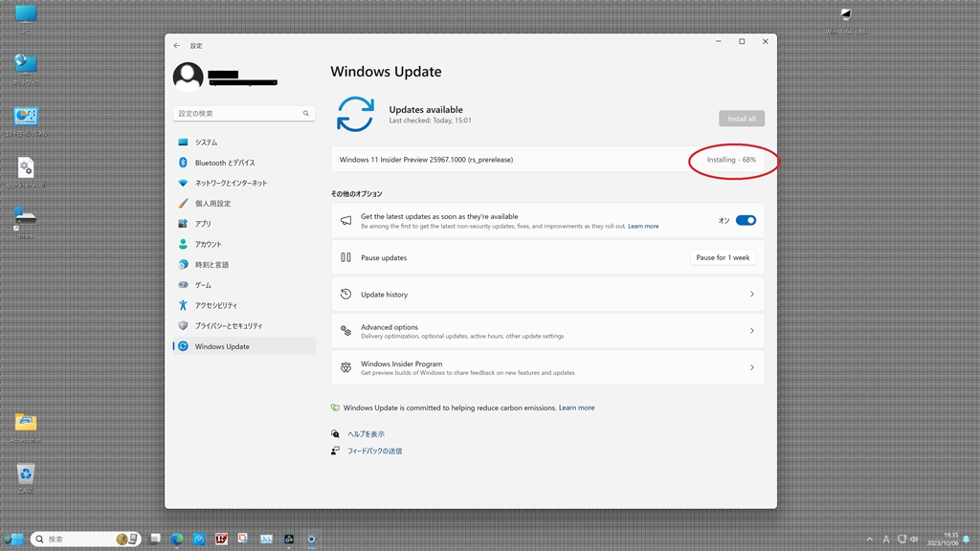Click the IME A input indicator
Viewport: 980px width, 551px height.
click(885, 540)
